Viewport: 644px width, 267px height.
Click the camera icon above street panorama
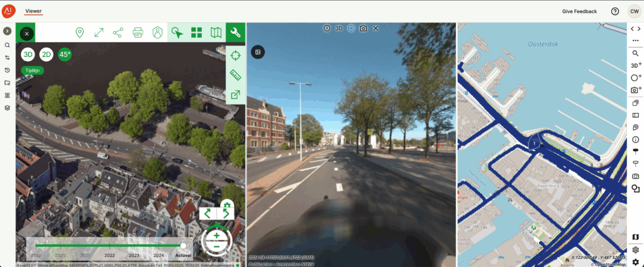coord(363,28)
